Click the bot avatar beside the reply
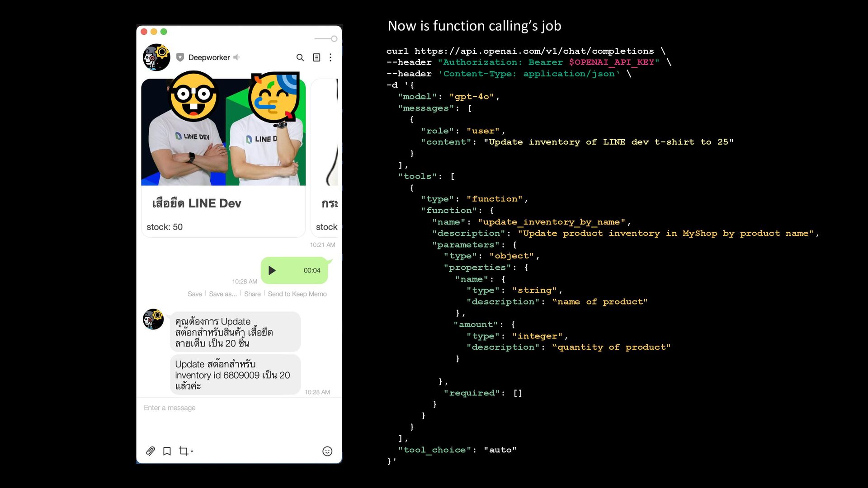The width and height of the screenshot is (868, 488). coord(153,319)
